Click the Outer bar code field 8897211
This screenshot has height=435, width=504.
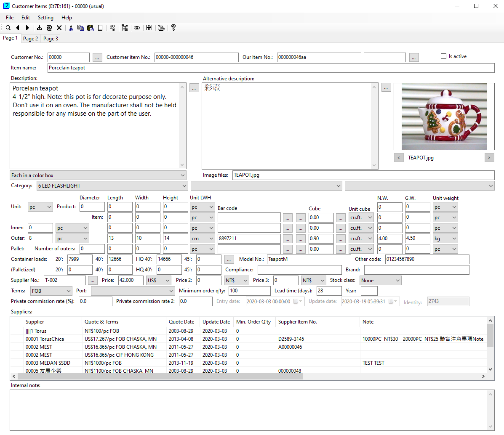(249, 239)
